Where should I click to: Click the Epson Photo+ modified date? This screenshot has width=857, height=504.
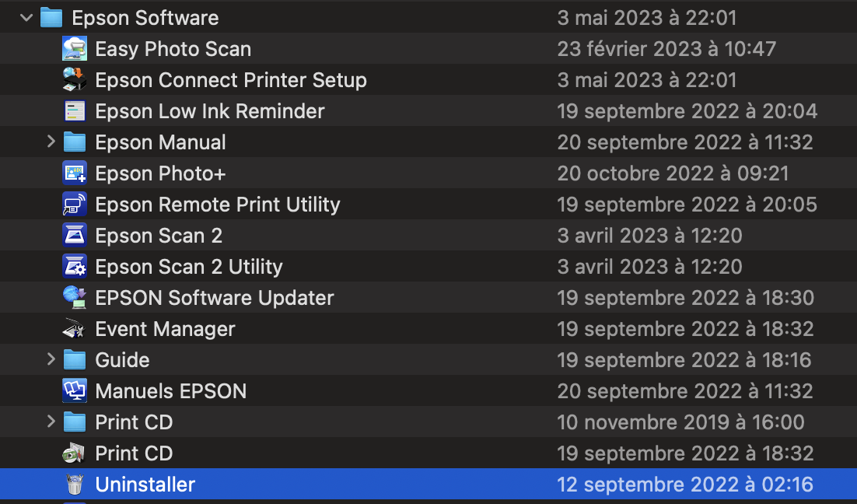673,173
